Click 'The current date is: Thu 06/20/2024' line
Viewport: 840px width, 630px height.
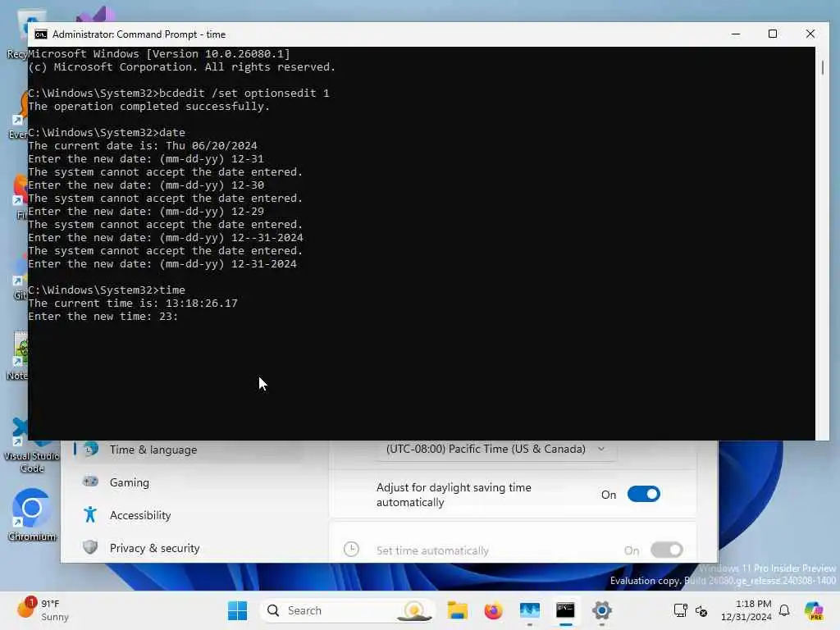click(143, 146)
